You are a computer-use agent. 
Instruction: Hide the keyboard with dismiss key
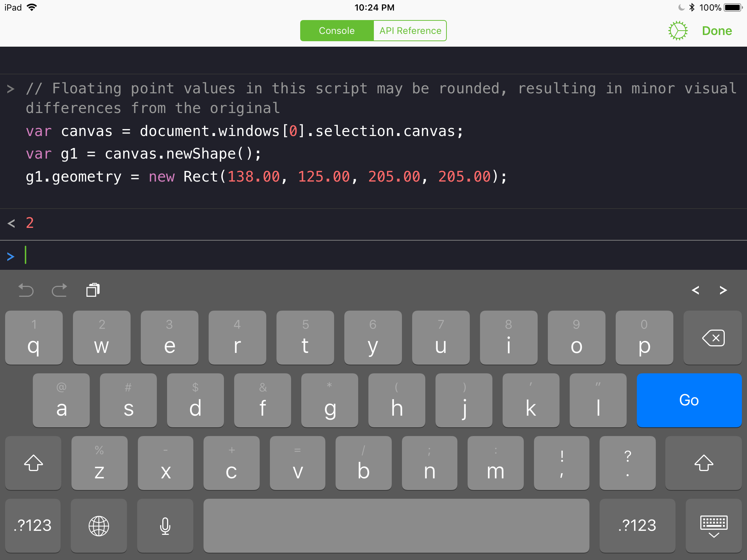pos(714,526)
